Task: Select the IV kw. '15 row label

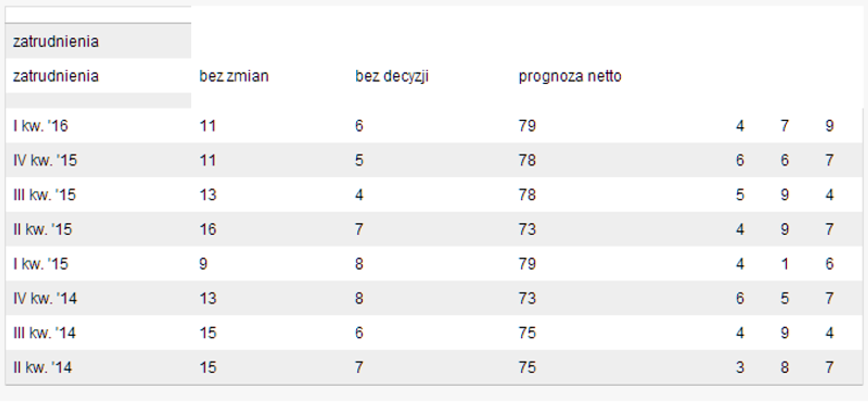Action: 45,161
